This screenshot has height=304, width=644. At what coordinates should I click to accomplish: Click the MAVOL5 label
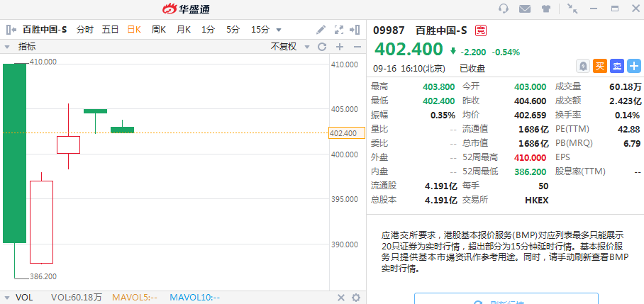135,298
